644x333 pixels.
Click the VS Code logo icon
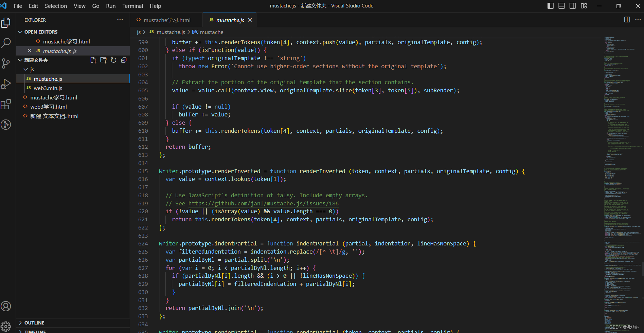tap(4, 6)
